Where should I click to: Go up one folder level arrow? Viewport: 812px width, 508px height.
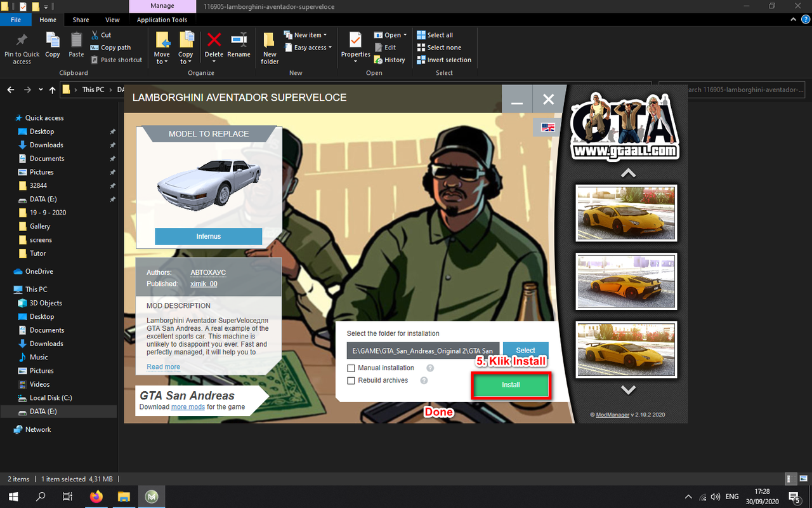[52, 90]
